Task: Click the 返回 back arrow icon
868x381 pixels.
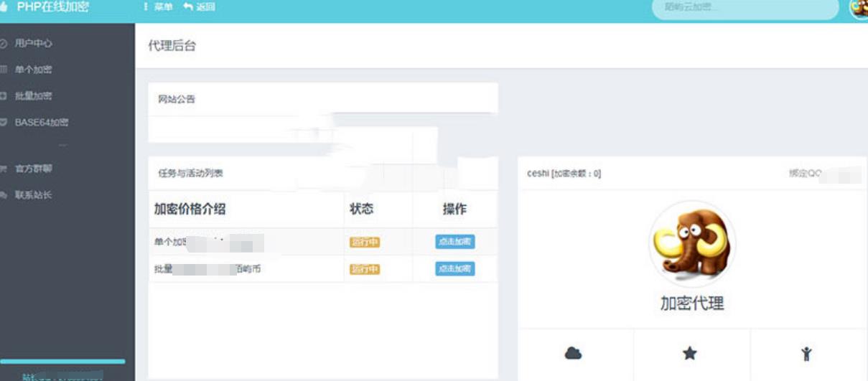Action: pos(188,7)
